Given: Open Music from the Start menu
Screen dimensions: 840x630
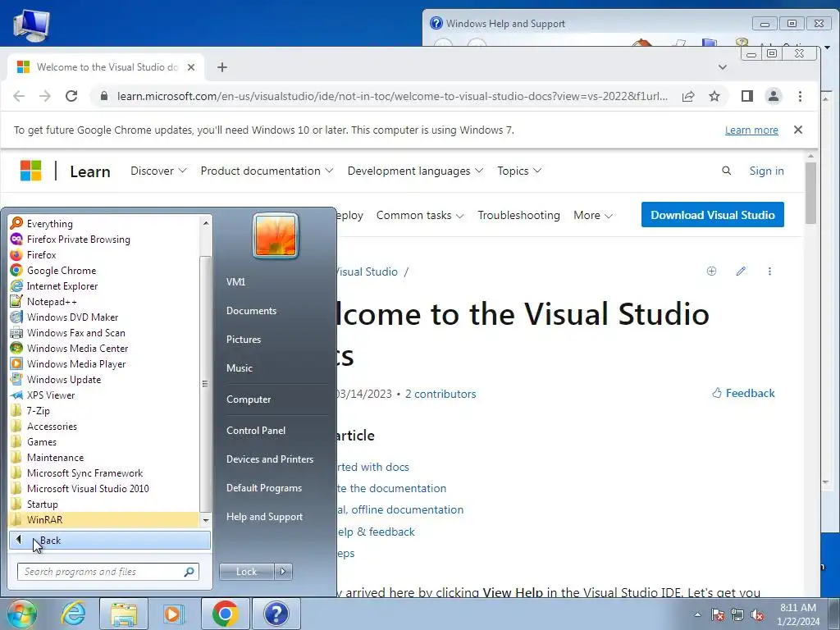Looking at the screenshot, I should coord(239,368).
